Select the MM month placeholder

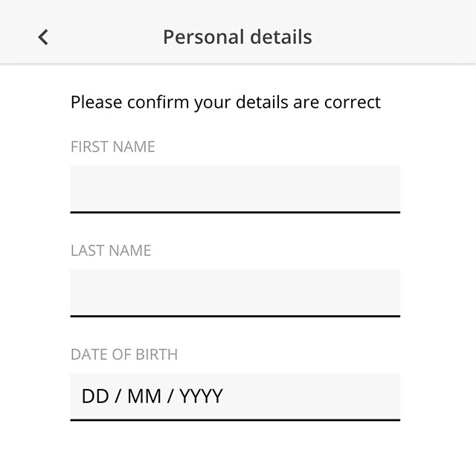click(144, 396)
